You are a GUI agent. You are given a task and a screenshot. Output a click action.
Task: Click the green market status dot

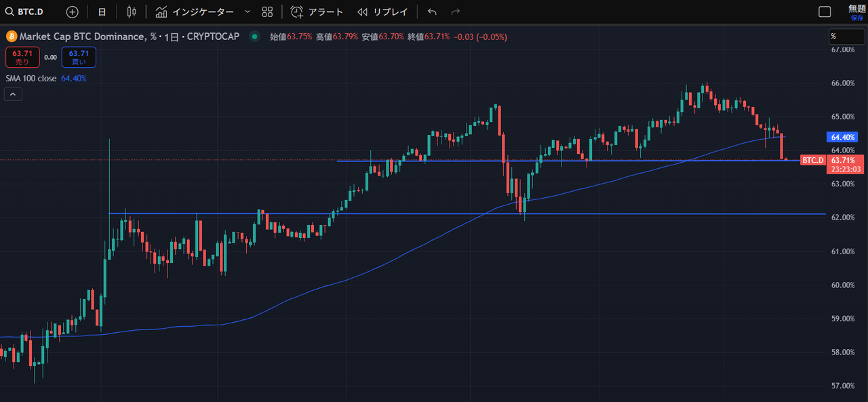[254, 37]
